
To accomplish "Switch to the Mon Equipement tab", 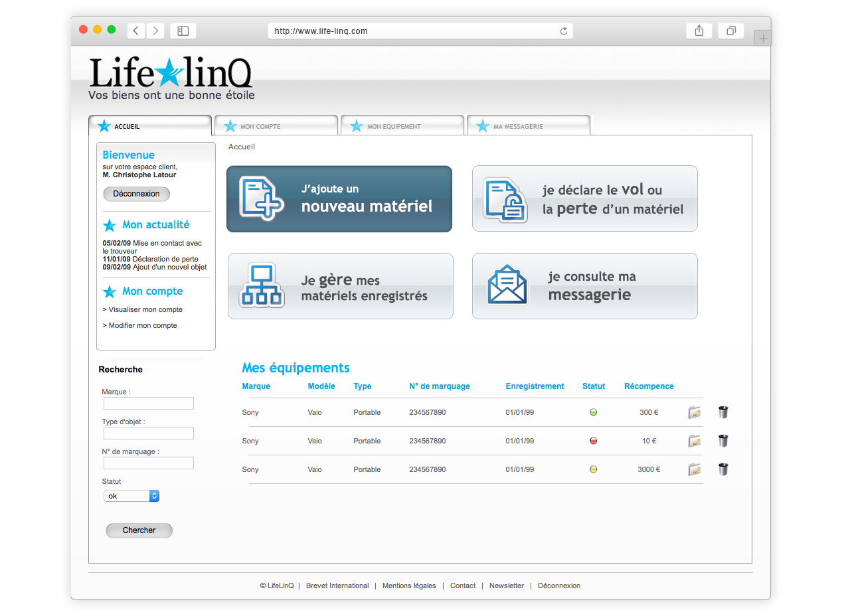I will coord(402,125).
